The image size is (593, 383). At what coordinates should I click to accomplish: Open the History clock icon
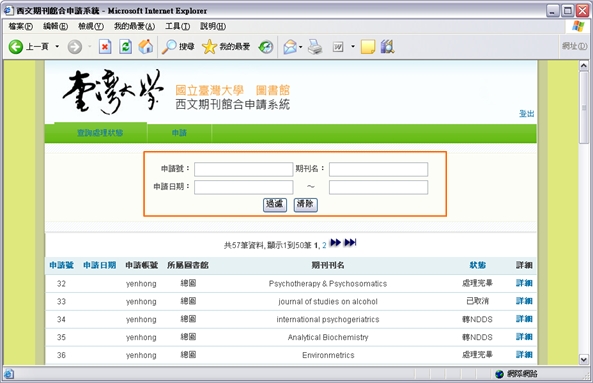(x=266, y=47)
